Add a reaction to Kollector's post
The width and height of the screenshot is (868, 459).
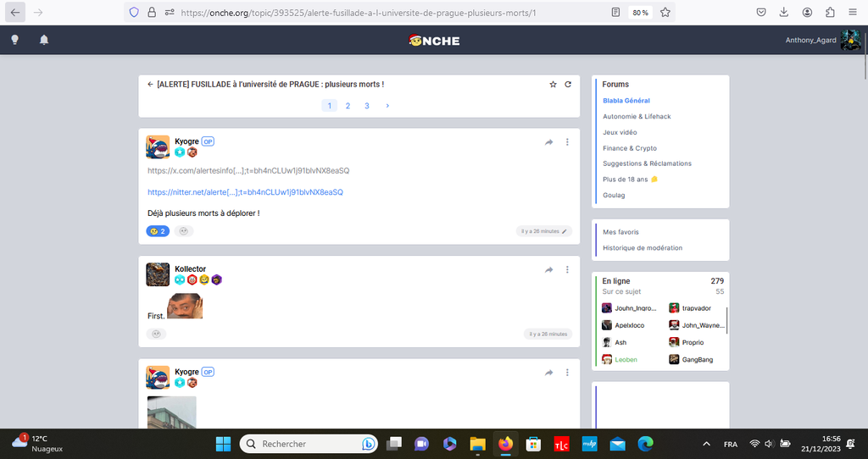pyautogui.click(x=156, y=334)
